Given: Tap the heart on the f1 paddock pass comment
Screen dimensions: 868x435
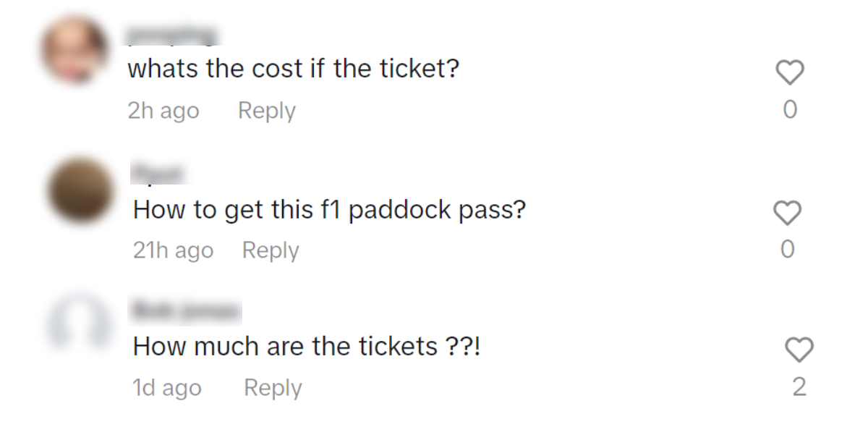Looking at the screenshot, I should 788,213.
